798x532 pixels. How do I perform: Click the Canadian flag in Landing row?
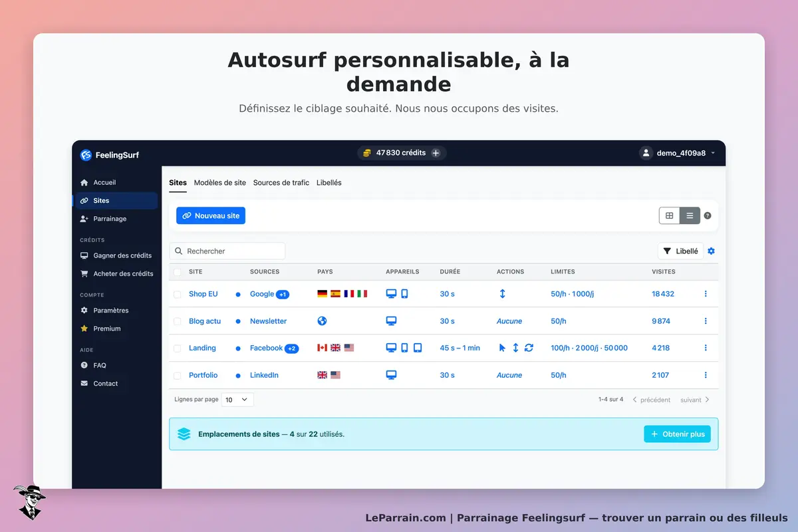[x=323, y=348]
